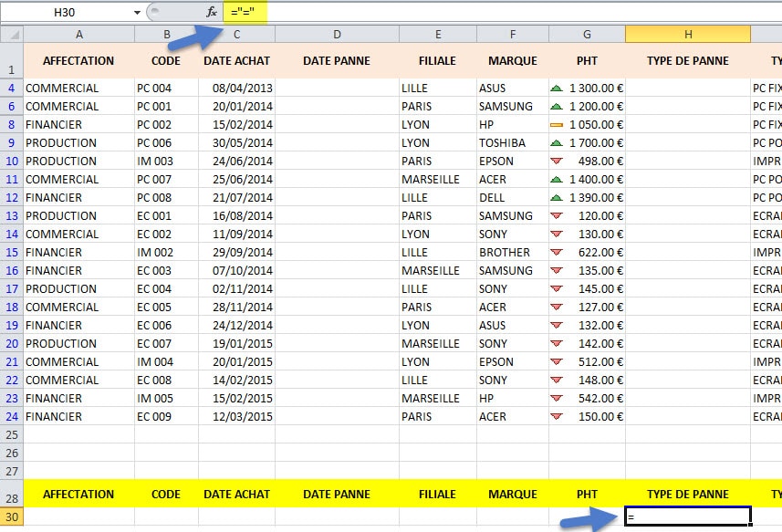The height and width of the screenshot is (532, 782).
Task: Click the orange flat indicator icon for HP 1 050.00 €
Action: [x=557, y=125]
